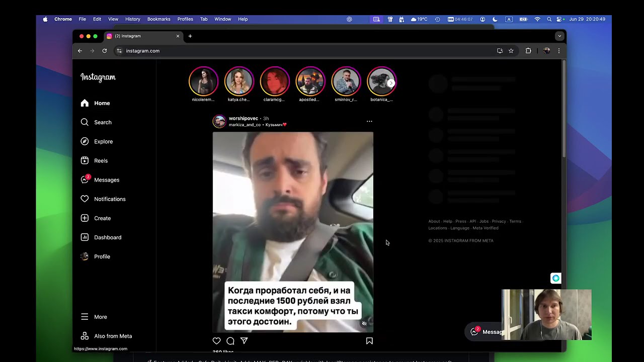The height and width of the screenshot is (362, 644).
Task: Open the post's three-dot options menu
Action: click(369, 121)
